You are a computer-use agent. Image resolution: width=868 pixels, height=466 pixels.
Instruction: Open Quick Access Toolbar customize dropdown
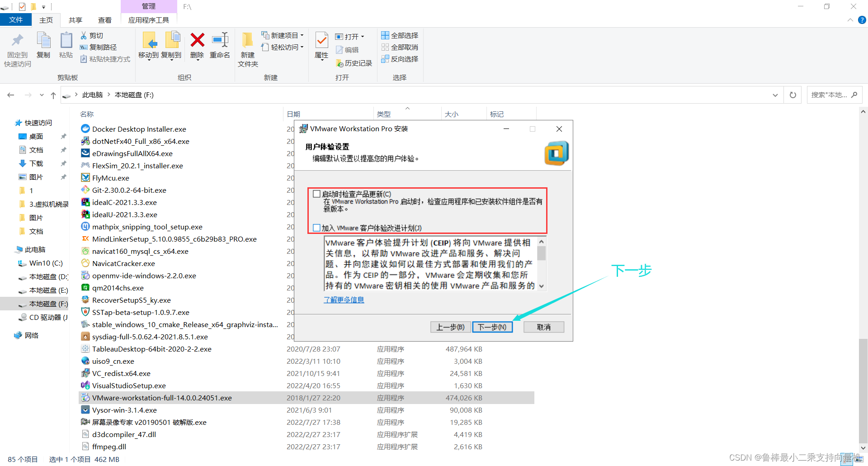(43, 7)
